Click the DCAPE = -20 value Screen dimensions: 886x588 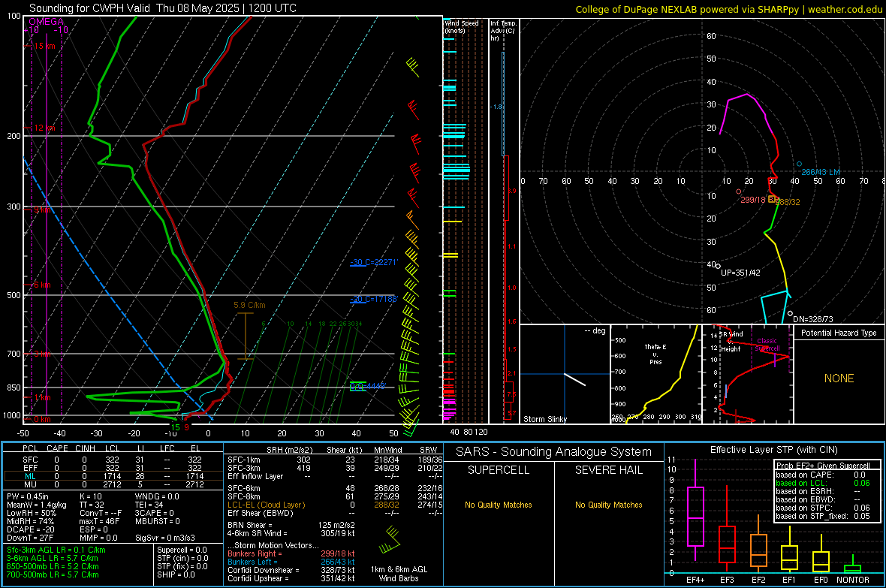(30, 529)
